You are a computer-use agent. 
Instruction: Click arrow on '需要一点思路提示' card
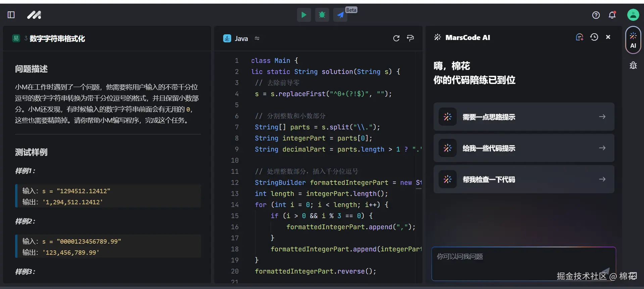pos(602,117)
